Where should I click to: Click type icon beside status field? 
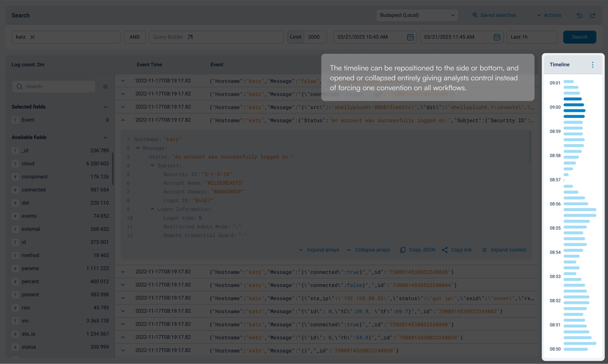[15, 347]
